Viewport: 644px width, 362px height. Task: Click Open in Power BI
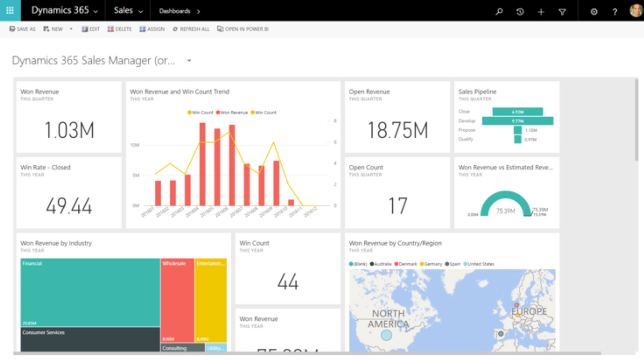pyautogui.click(x=243, y=29)
